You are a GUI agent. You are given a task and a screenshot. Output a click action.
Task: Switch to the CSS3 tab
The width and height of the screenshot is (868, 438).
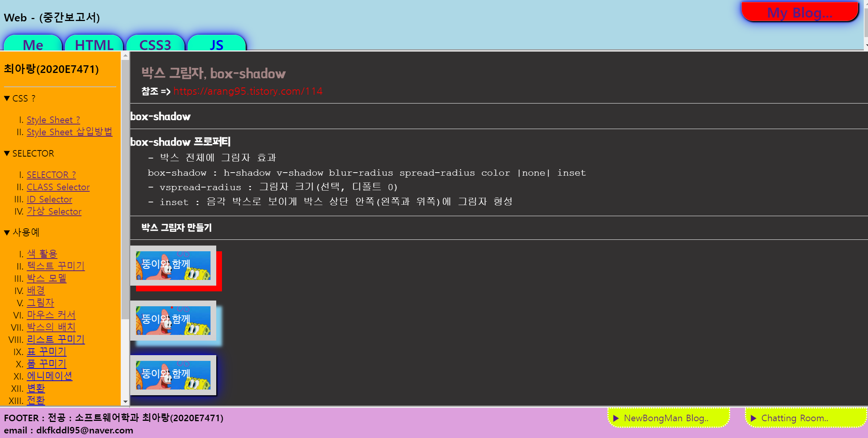point(155,45)
